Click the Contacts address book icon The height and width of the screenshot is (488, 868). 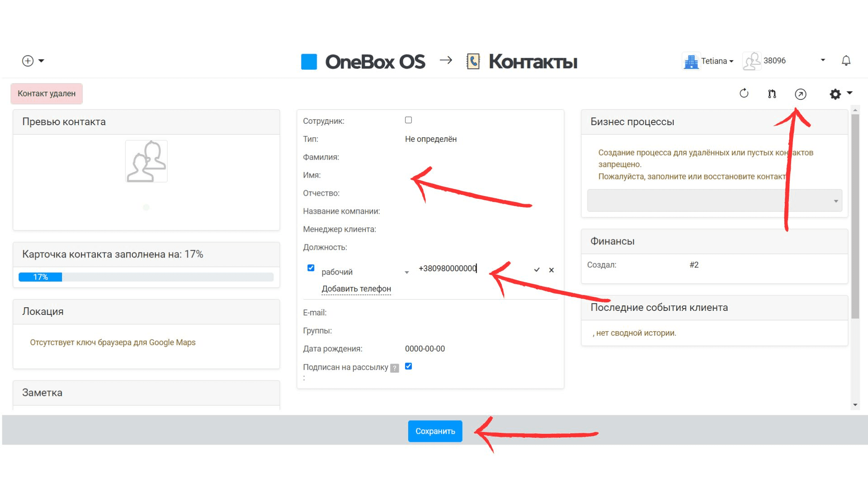[x=473, y=61]
